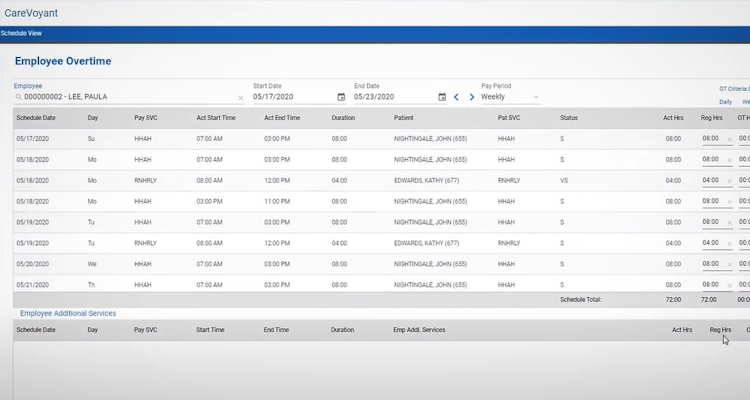
Task: Clear Reg Hrs for 05/18/2020 RNHRLY row
Action: pyautogui.click(x=729, y=181)
